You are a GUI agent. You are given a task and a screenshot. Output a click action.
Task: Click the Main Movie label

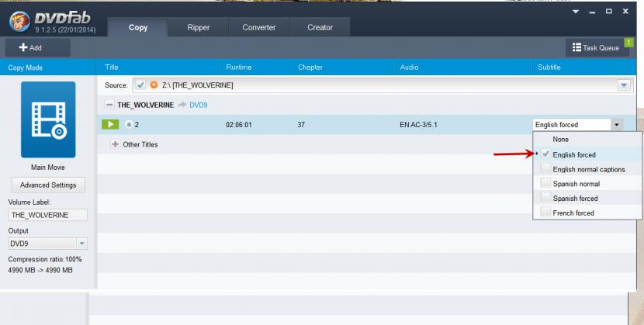point(47,168)
